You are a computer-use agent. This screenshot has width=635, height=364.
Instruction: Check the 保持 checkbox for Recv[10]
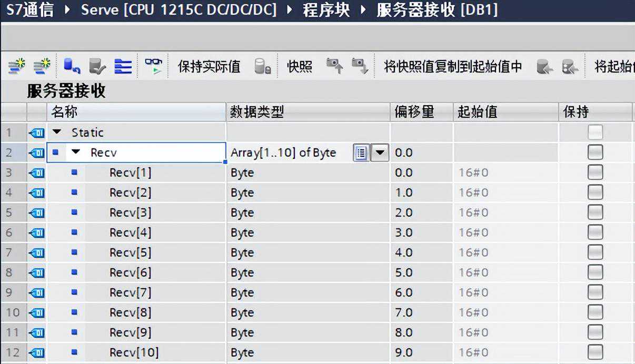pos(595,352)
